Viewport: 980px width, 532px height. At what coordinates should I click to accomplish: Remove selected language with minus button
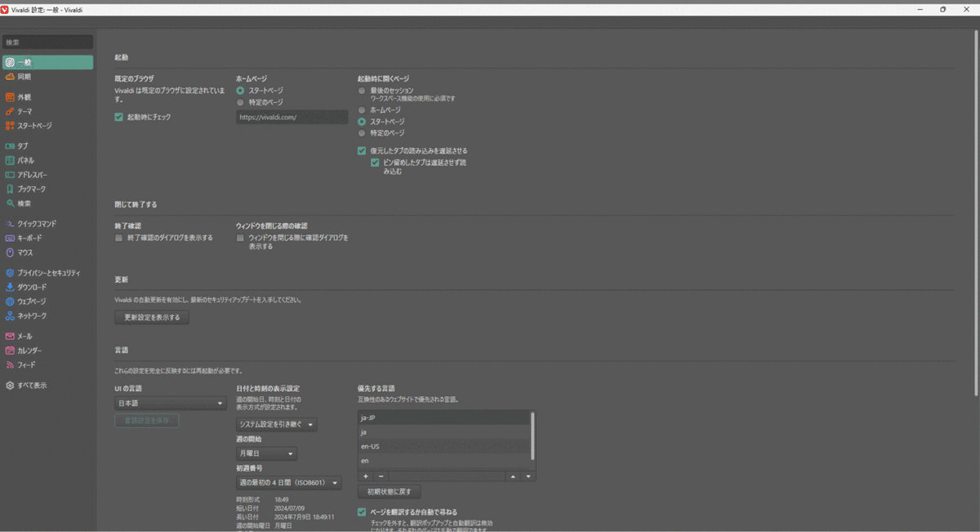click(x=381, y=476)
